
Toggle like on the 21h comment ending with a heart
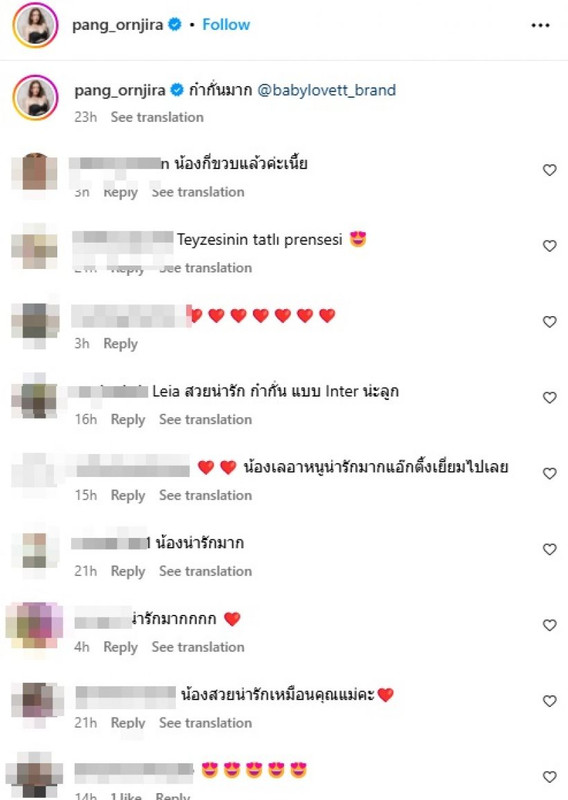550,701
